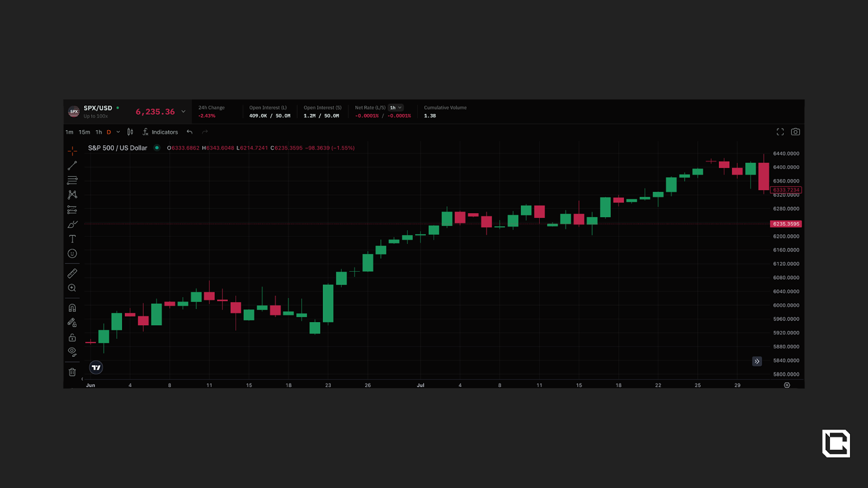Switch to the 1h timeframe

[99, 132]
